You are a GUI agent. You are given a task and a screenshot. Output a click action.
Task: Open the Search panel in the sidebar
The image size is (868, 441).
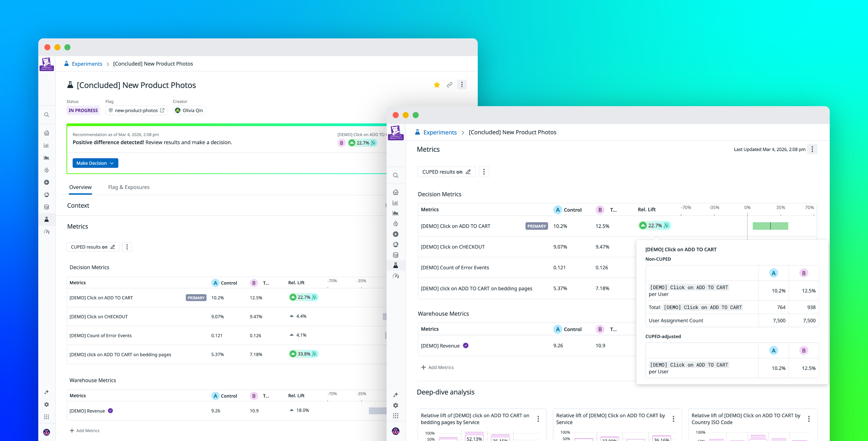click(x=396, y=175)
